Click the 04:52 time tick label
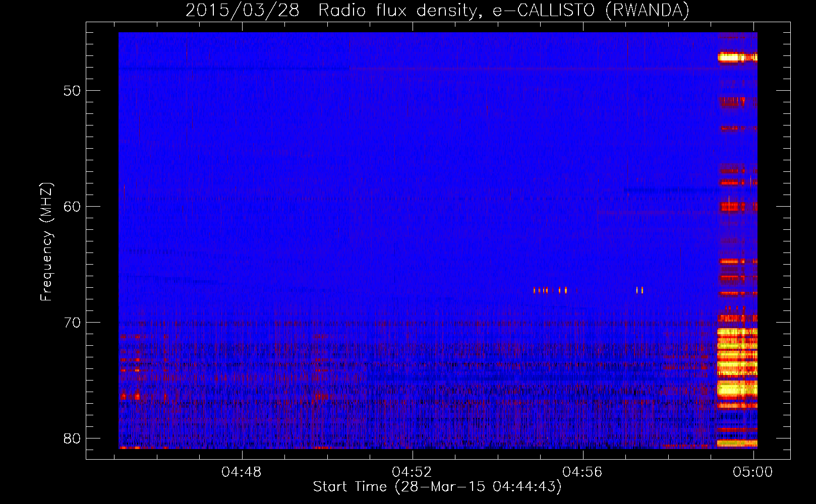 [412, 472]
